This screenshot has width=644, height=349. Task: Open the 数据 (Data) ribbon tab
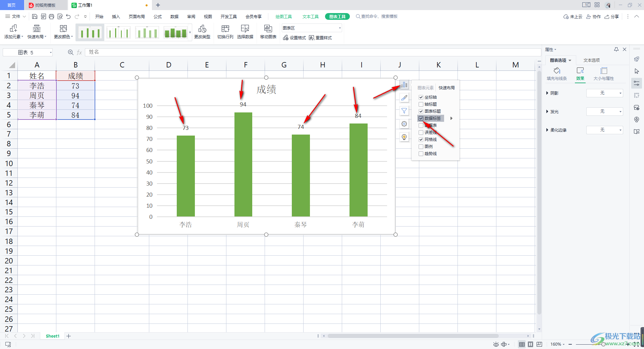pos(174,16)
